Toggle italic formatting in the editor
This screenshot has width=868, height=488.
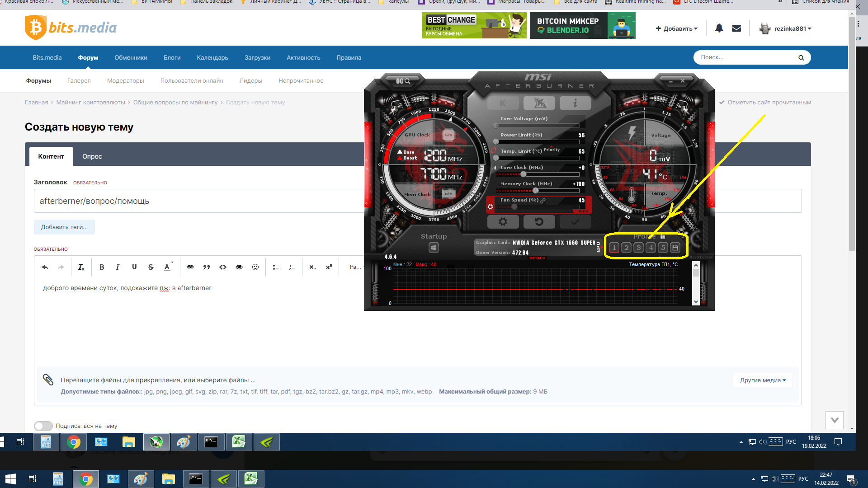click(x=118, y=267)
